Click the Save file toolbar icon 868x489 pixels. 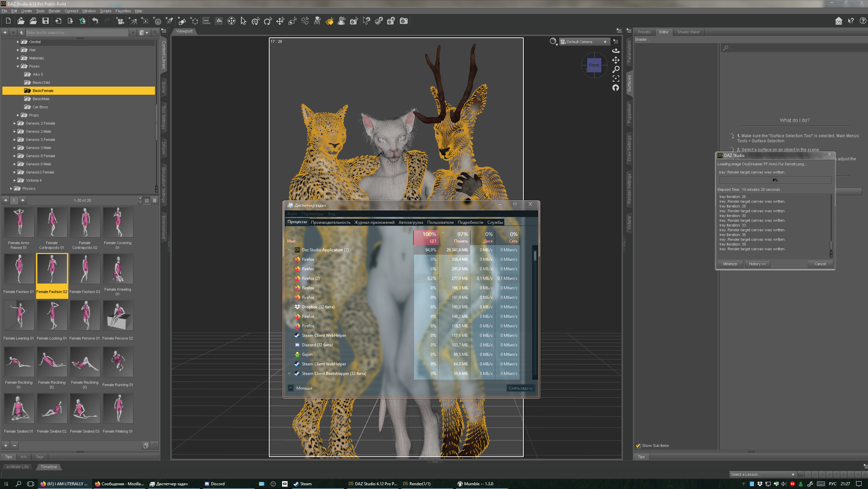point(45,21)
